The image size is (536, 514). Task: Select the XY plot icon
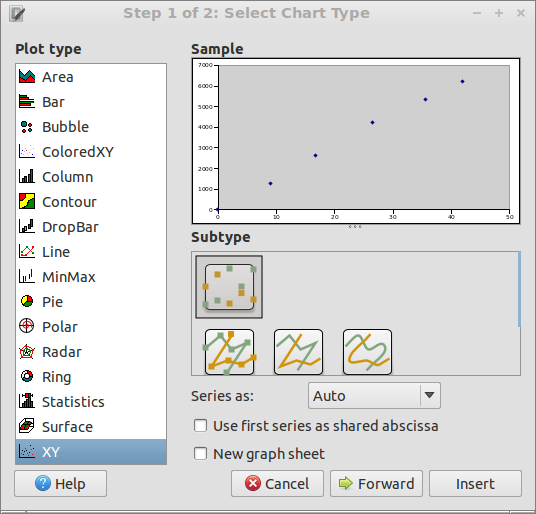[x=27, y=451]
